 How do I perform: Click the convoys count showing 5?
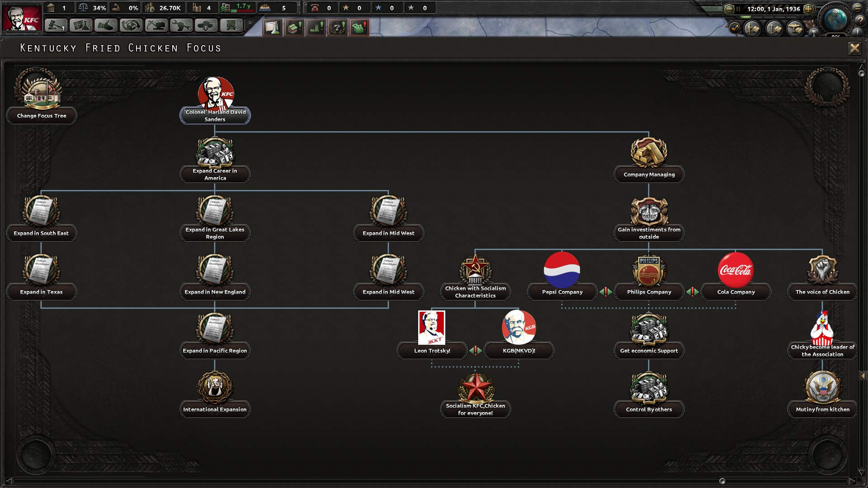(x=277, y=8)
